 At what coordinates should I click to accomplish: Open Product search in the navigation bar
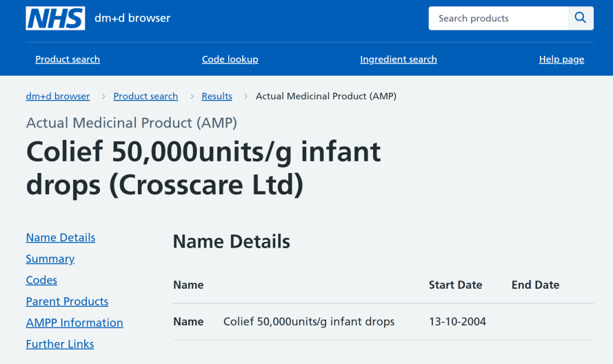coord(68,59)
